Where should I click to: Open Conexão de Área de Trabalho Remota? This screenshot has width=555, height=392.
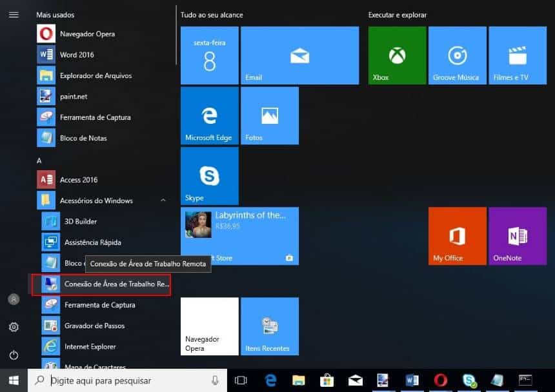pos(101,284)
